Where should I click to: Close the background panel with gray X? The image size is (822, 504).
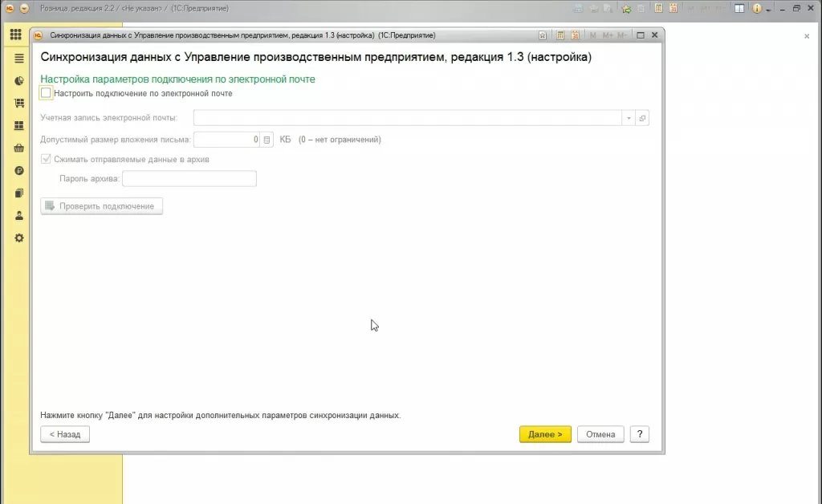pyautogui.click(x=807, y=36)
